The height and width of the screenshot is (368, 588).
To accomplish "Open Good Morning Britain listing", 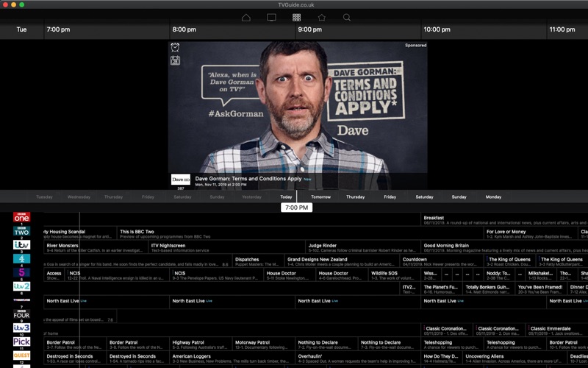I will pos(504,247).
